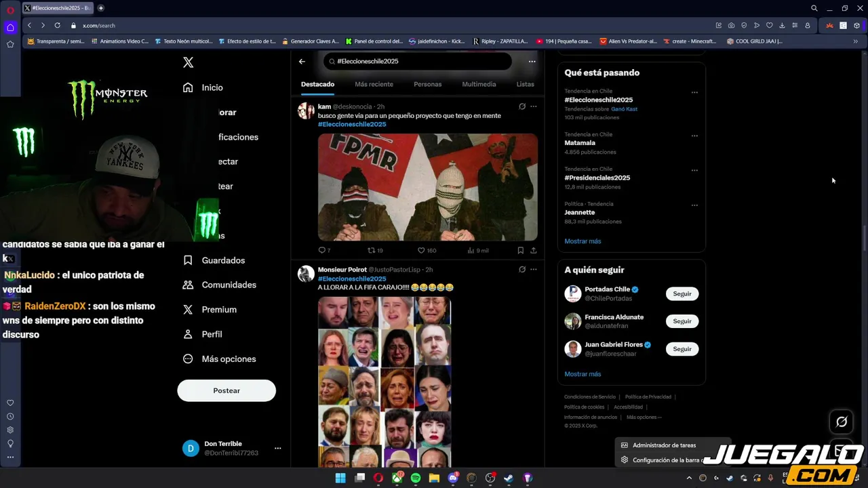Go to Inicio in X sidebar

(x=203, y=87)
